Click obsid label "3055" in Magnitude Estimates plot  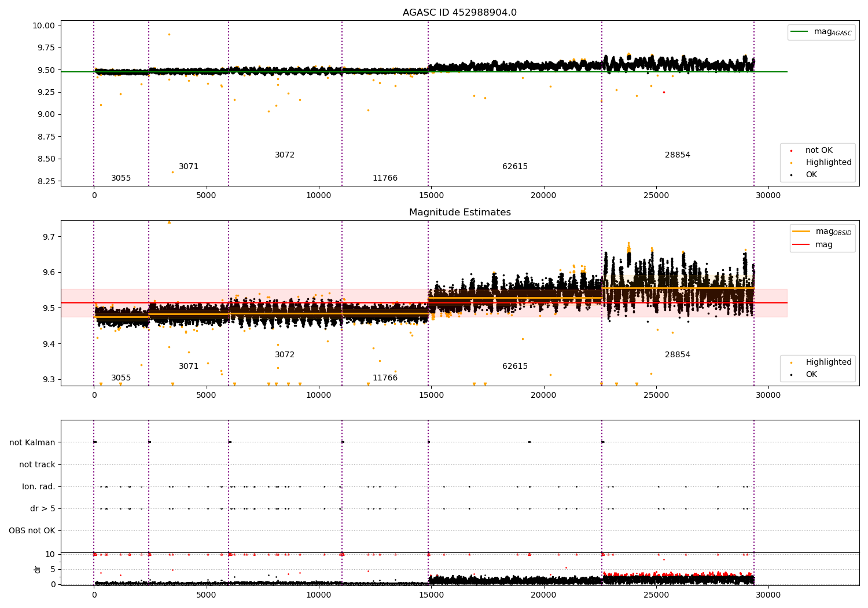coord(121,378)
